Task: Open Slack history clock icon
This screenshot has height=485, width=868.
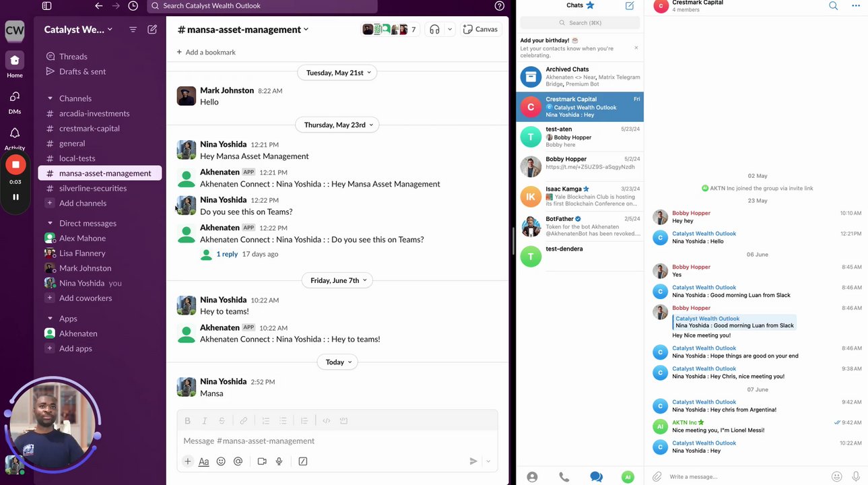Action: [133, 5]
